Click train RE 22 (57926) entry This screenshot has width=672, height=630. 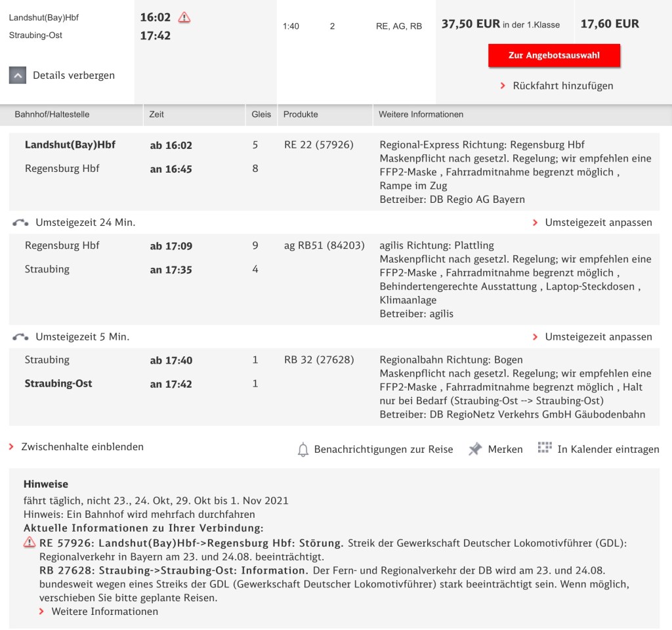click(x=319, y=145)
